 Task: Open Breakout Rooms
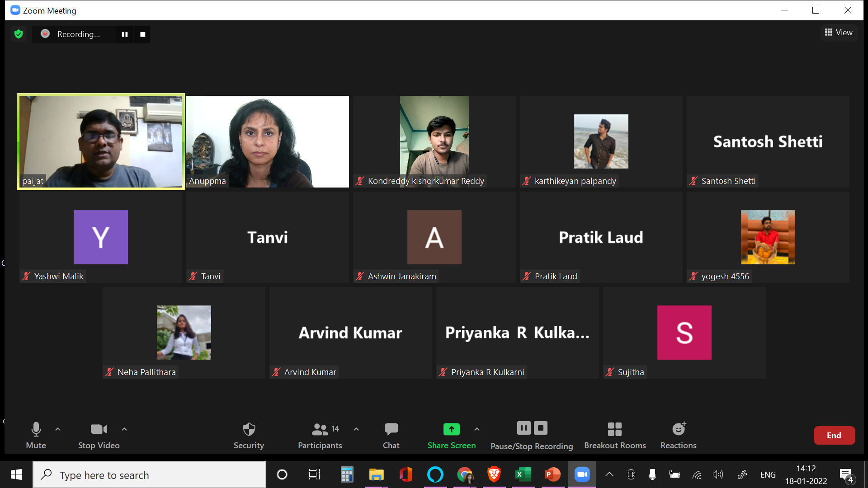tap(614, 435)
